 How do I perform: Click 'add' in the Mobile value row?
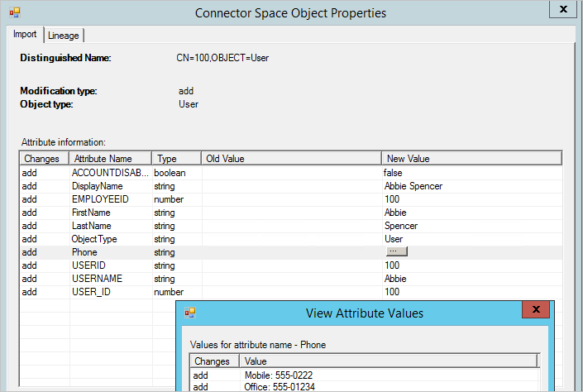(x=200, y=375)
